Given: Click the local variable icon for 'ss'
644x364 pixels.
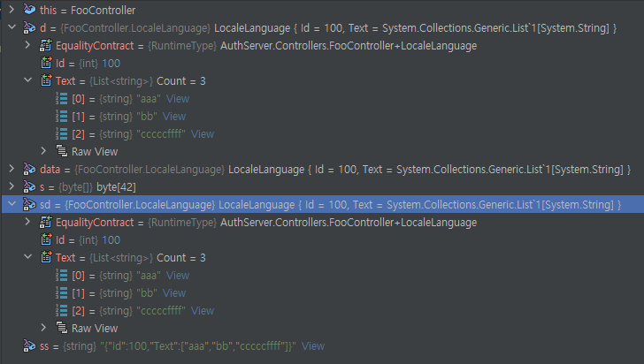Looking at the screenshot, I should pos(29,345).
